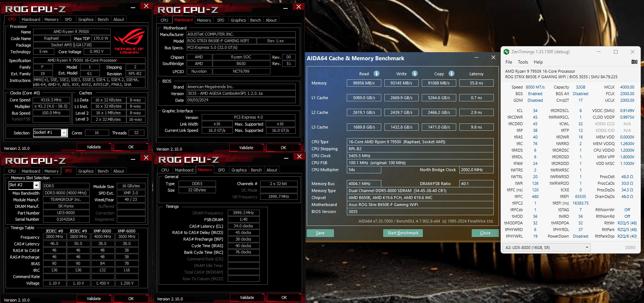
Task: Click the Memory Latency field 55.8 ns
Action: click(476, 83)
